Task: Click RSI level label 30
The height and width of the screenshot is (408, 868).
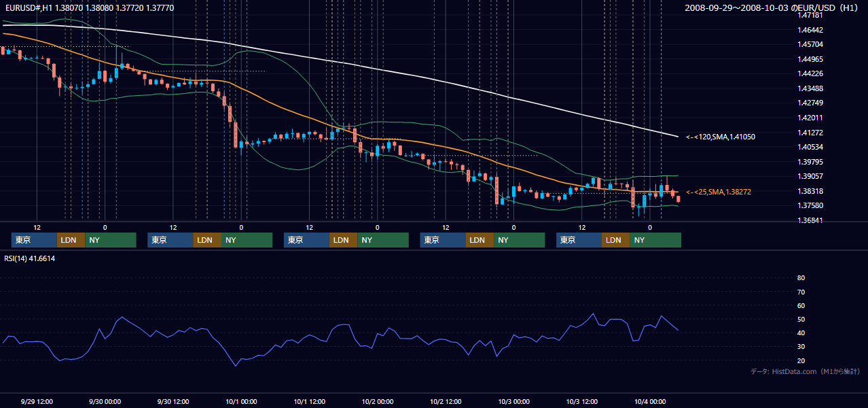Action: 801,347
